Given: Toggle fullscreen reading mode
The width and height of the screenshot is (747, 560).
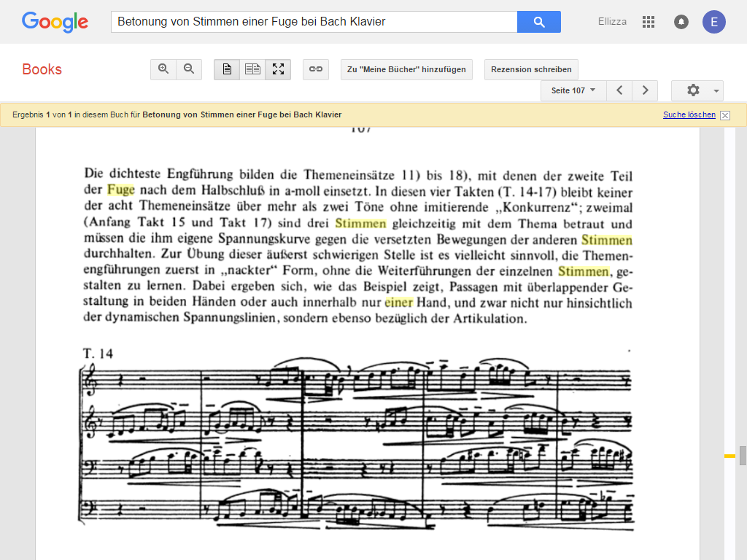Looking at the screenshot, I should (x=278, y=69).
